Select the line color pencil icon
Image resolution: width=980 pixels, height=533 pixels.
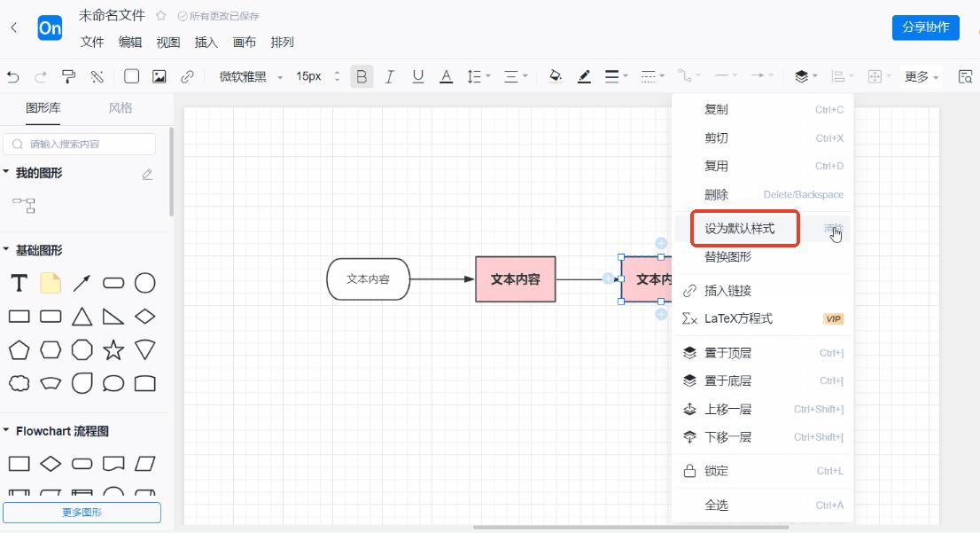[584, 76]
